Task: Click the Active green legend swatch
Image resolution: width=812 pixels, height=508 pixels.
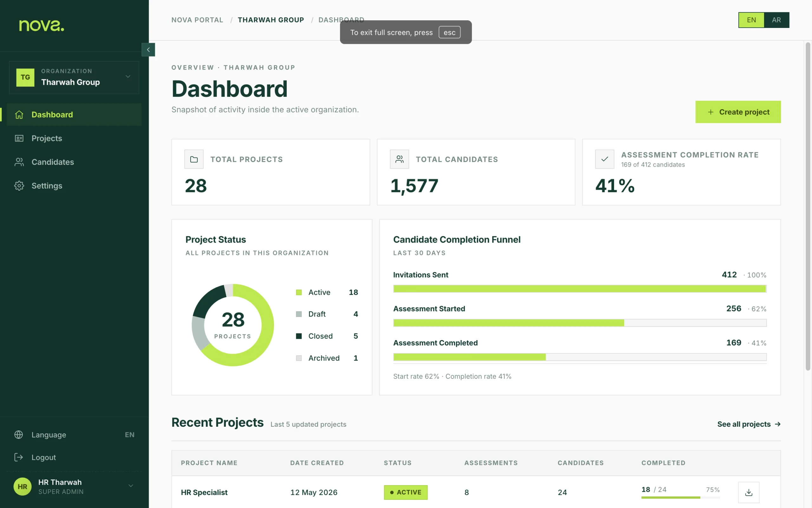Action: click(x=298, y=292)
